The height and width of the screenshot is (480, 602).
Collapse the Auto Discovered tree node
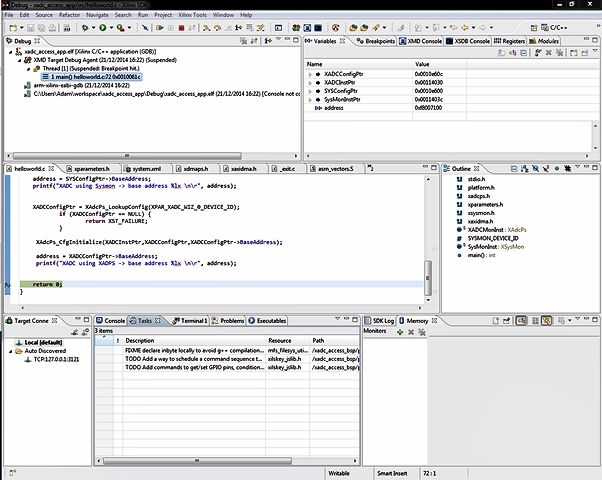[x=11, y=351]
